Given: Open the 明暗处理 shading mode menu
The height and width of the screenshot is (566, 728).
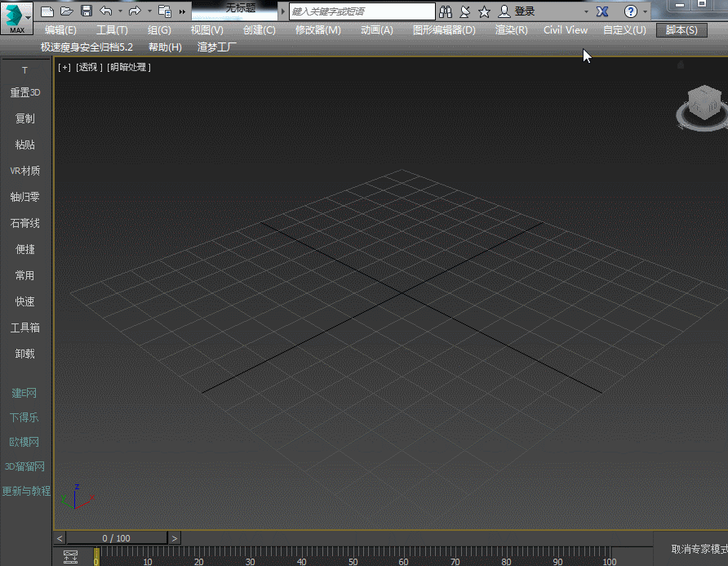Looking at the screenshot, I should tap(129, 67).
